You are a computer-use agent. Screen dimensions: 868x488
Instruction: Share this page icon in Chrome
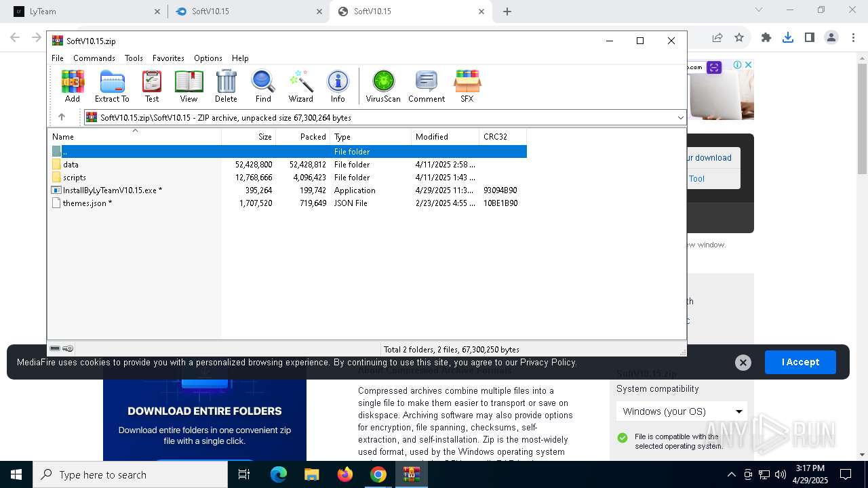[x=717, y=38]
